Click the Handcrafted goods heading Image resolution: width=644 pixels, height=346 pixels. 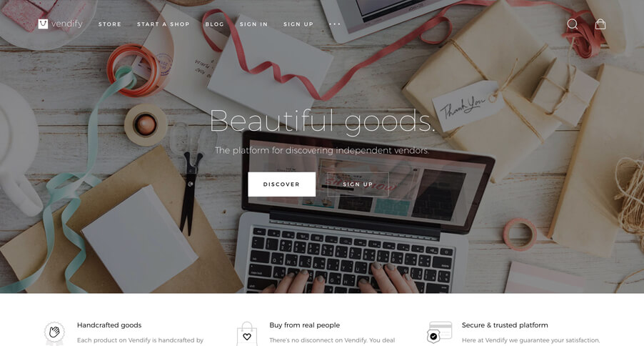click(x=109, y=325)
